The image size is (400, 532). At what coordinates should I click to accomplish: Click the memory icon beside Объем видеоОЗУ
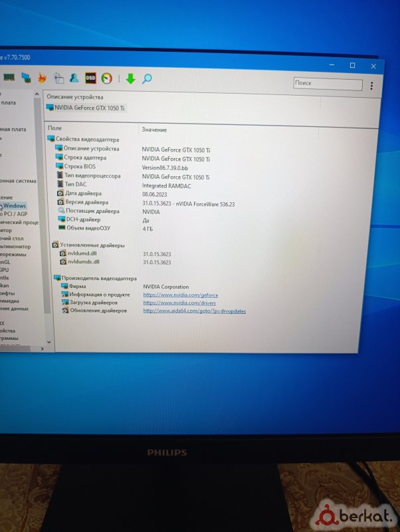pos(62,227)
